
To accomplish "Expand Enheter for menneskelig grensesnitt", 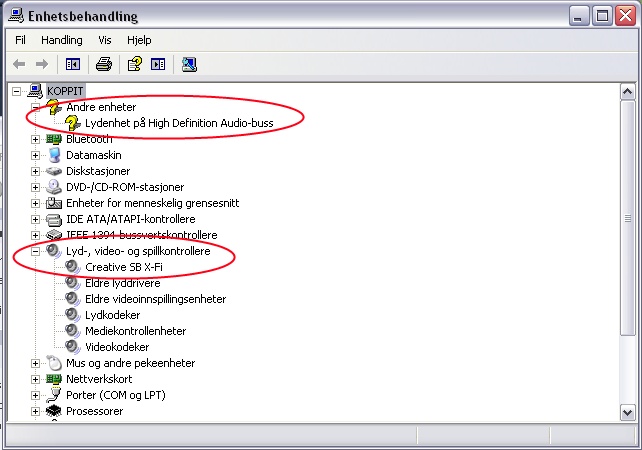I will coord(36,203).
